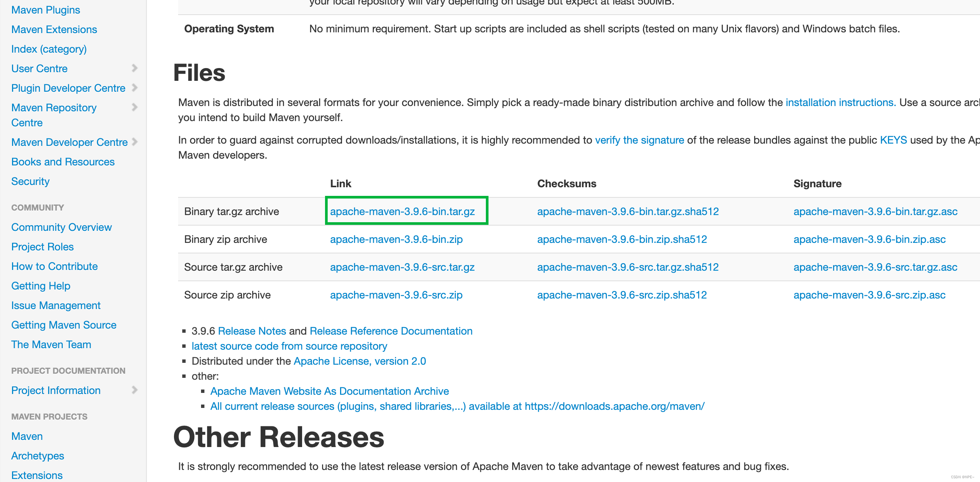Expand the Plugin Developer Centre arrow
Screen dimensions: 980x482
click(134, 88)
